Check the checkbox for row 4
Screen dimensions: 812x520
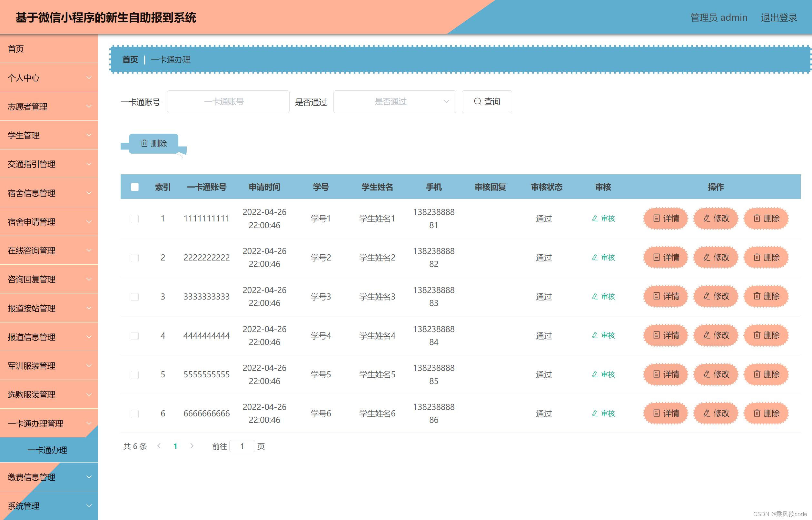pos(134,336)
